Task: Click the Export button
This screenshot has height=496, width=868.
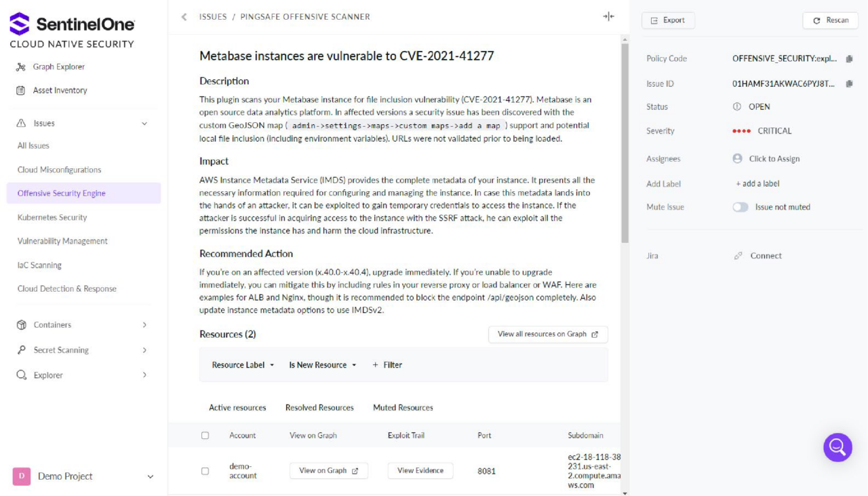Action: pos(668,20)
